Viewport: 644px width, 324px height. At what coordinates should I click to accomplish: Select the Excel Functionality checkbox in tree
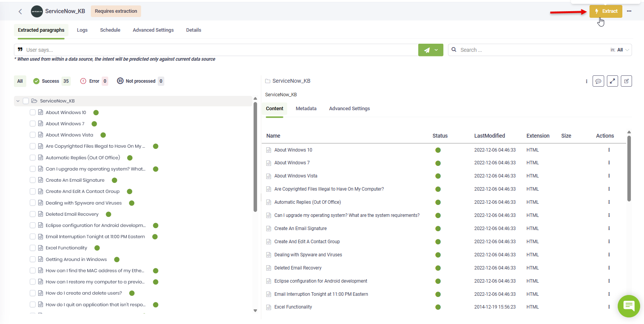33,248
